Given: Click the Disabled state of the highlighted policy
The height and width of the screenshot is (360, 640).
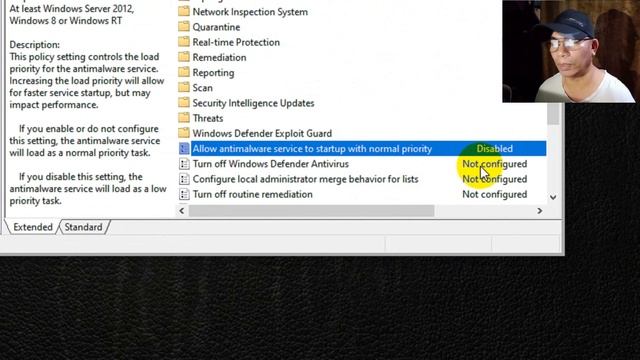Looking at the screenshot, I should [495, 149].
